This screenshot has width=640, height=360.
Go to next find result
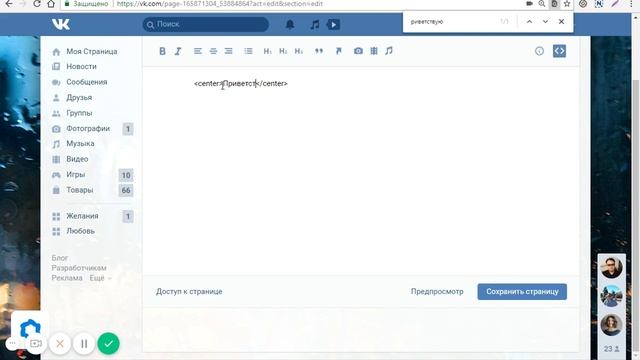(x=545, y=22)
